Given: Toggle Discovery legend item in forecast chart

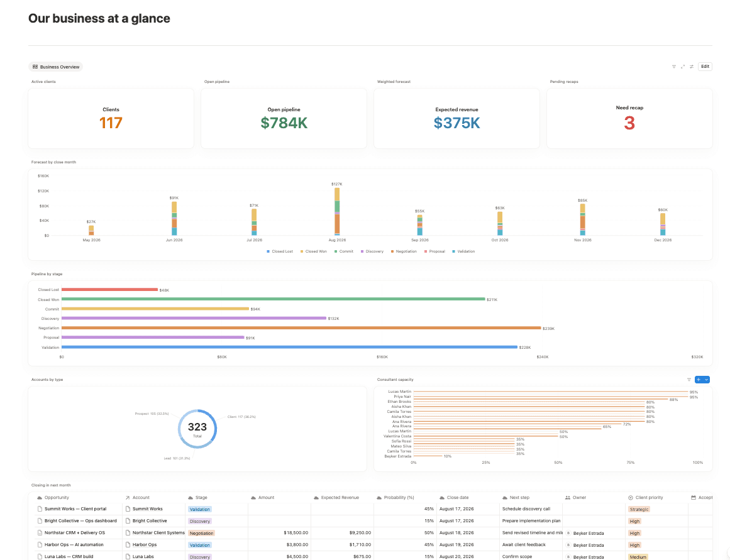Looking at the screenshot, I should 372,251.
